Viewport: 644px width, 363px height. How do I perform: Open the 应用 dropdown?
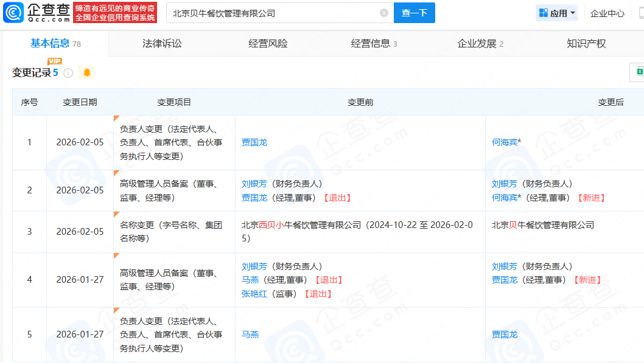556,12
